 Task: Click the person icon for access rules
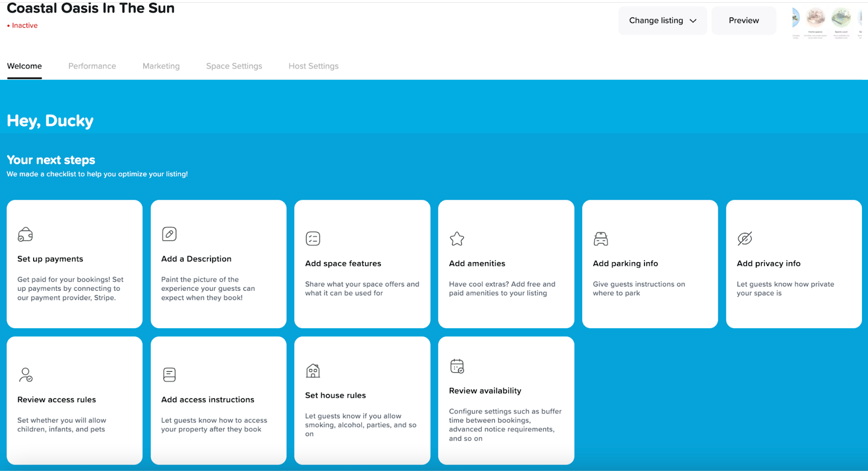(x=25, y=374)
